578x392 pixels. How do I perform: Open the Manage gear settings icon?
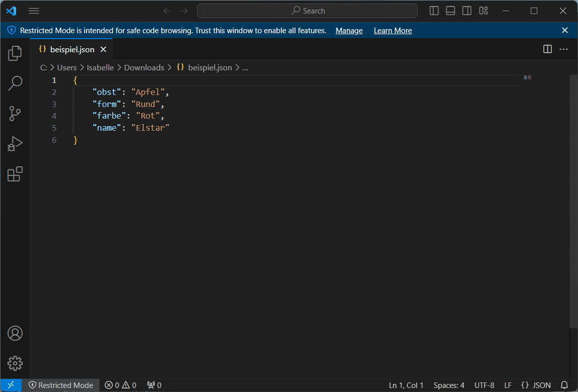pos(15,363)
